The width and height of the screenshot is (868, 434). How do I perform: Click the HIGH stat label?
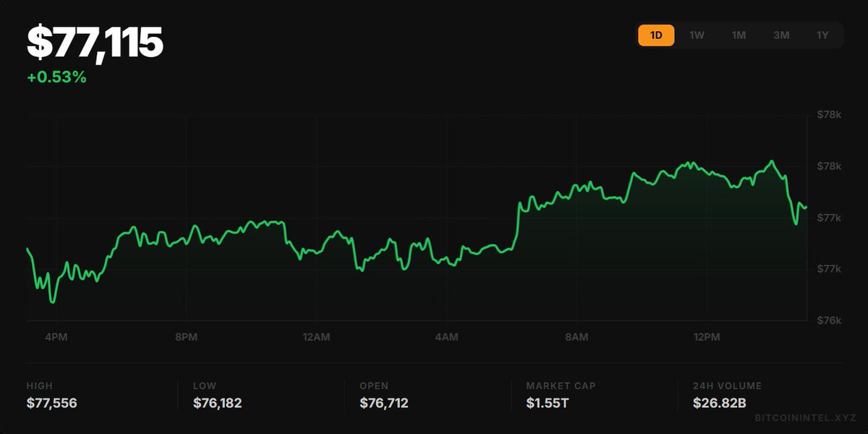coord(40,386)
